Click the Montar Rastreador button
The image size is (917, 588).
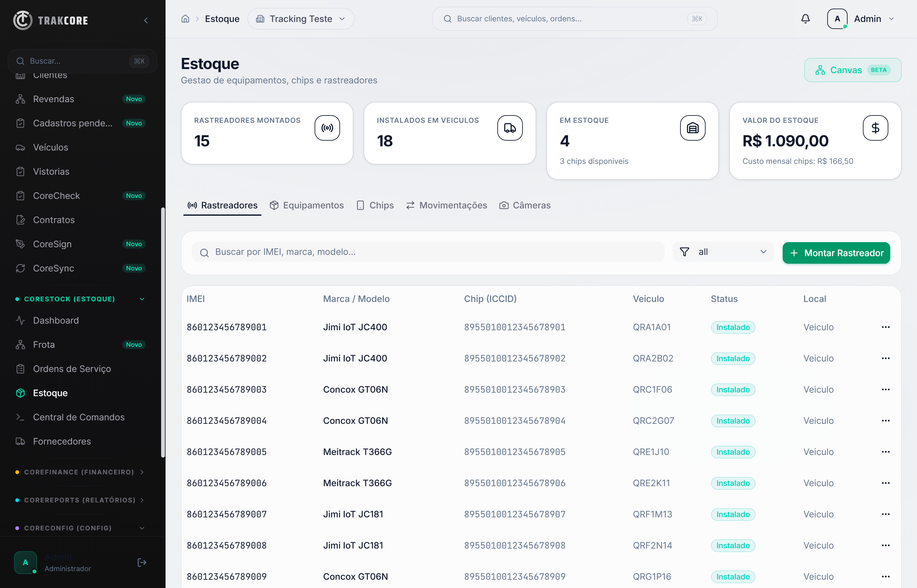[836, 253]
